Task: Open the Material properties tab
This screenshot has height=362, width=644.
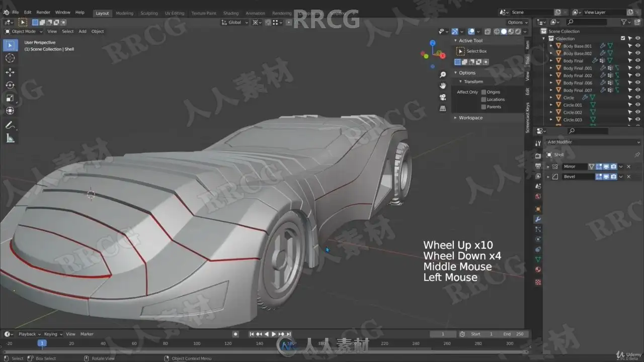Action: click(x=538, y=270)
